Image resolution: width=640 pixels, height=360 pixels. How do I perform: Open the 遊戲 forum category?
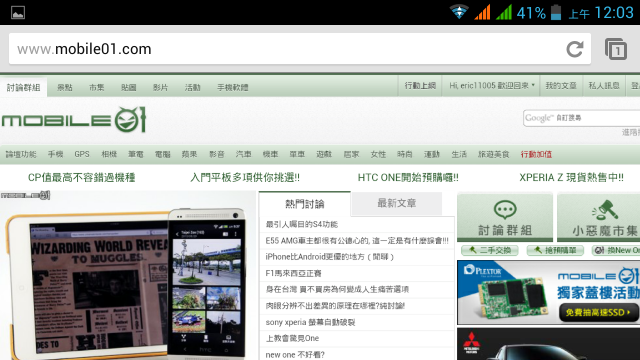(x=324, y=154)
